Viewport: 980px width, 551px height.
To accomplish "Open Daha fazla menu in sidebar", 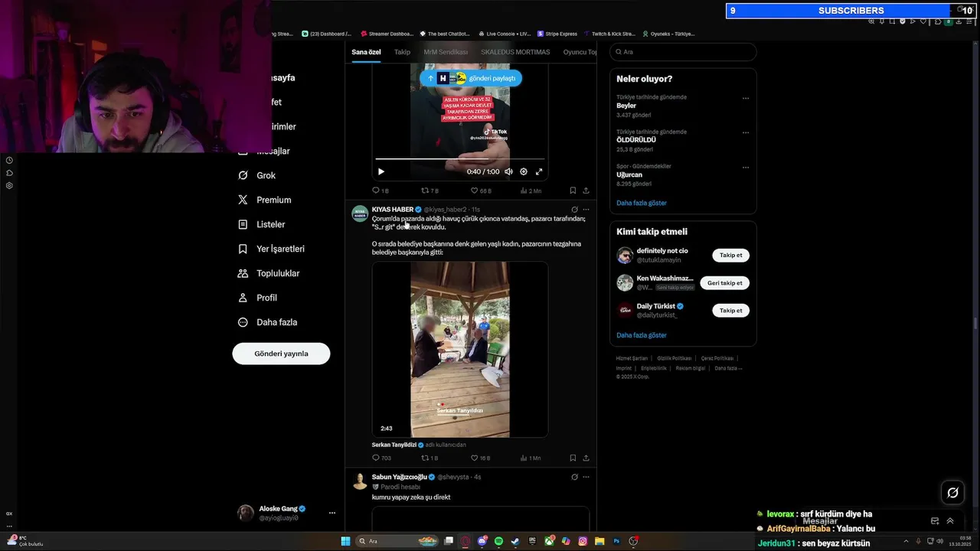I will [x=267, y=322].
